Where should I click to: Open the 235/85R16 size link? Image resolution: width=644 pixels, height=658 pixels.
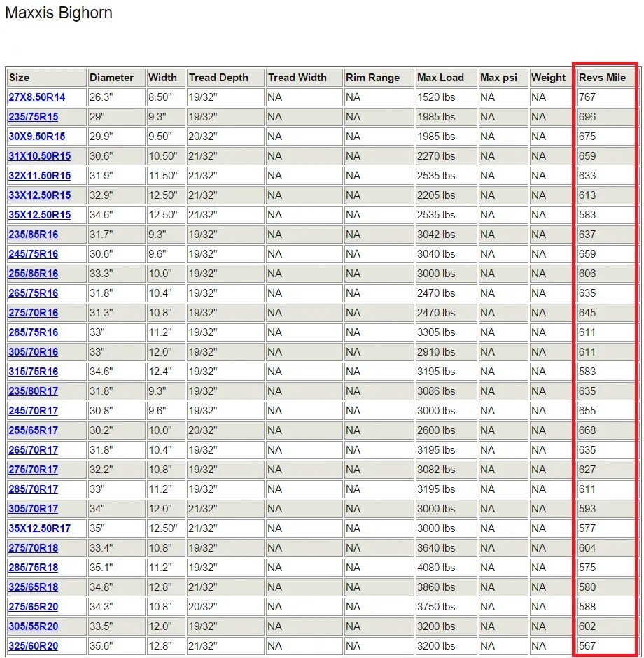[x=34, y=234]
